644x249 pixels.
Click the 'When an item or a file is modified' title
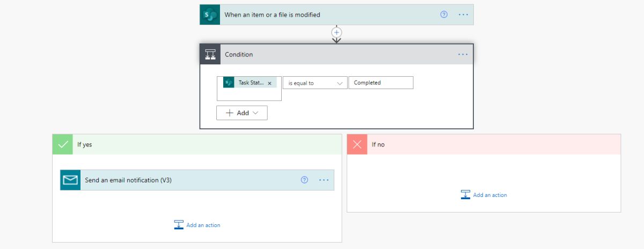click(x=272, y=14)
